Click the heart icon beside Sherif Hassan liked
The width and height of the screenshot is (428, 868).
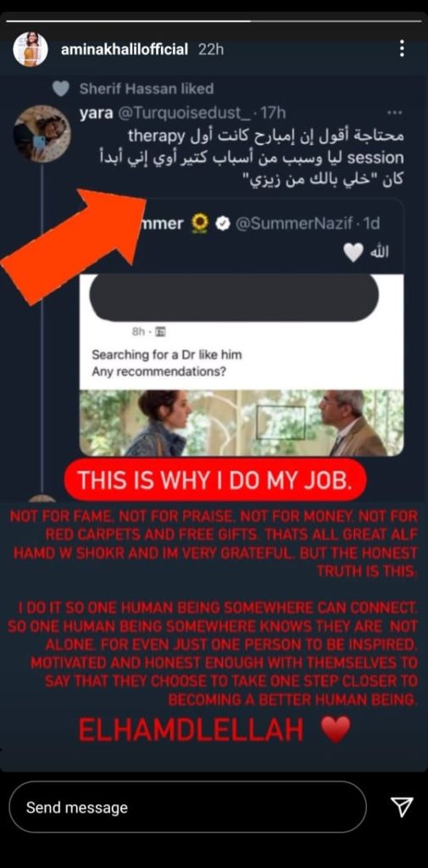point(61,88)
